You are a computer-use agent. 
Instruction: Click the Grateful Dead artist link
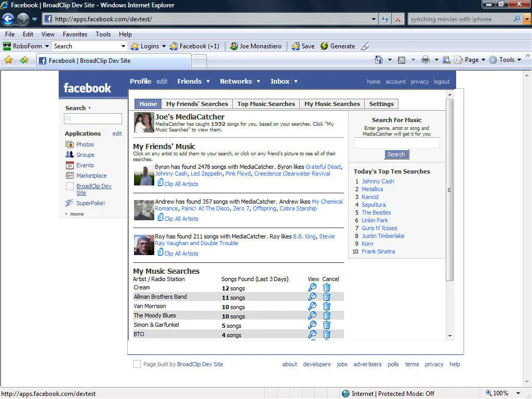point(323,167)
